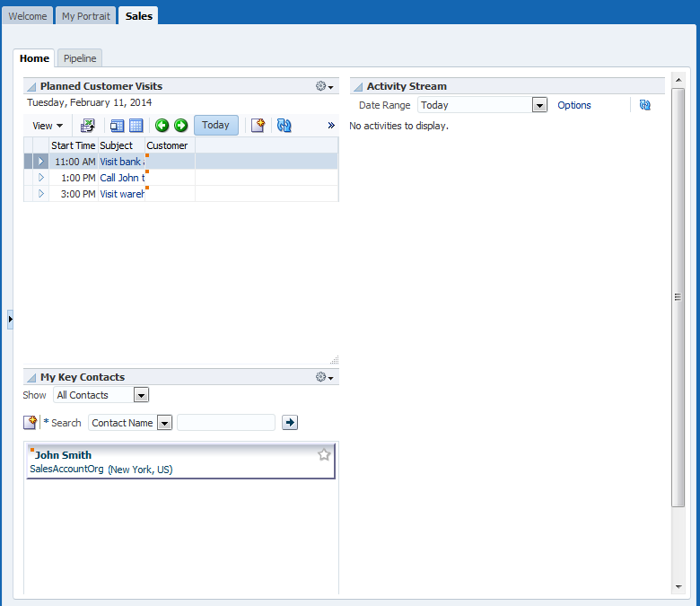Viewport: 700px width, 606px height.
Task: Open the Visit wareh subject link
Action: (x=121, y=194)
